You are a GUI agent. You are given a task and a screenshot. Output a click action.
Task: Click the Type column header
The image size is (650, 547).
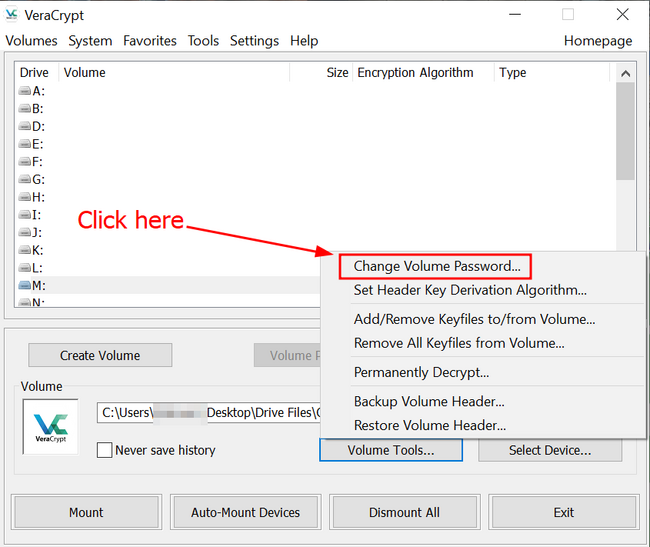552,73
